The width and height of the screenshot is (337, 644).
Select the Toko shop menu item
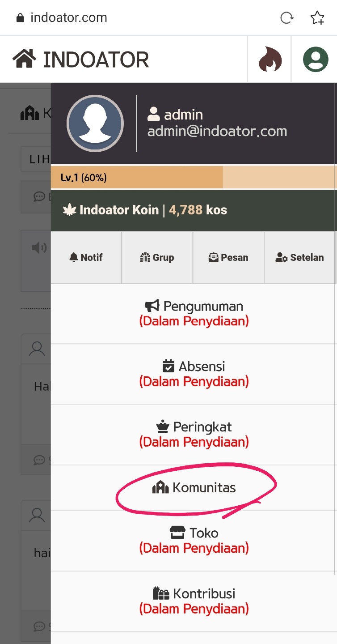click(x=194, y=540)
